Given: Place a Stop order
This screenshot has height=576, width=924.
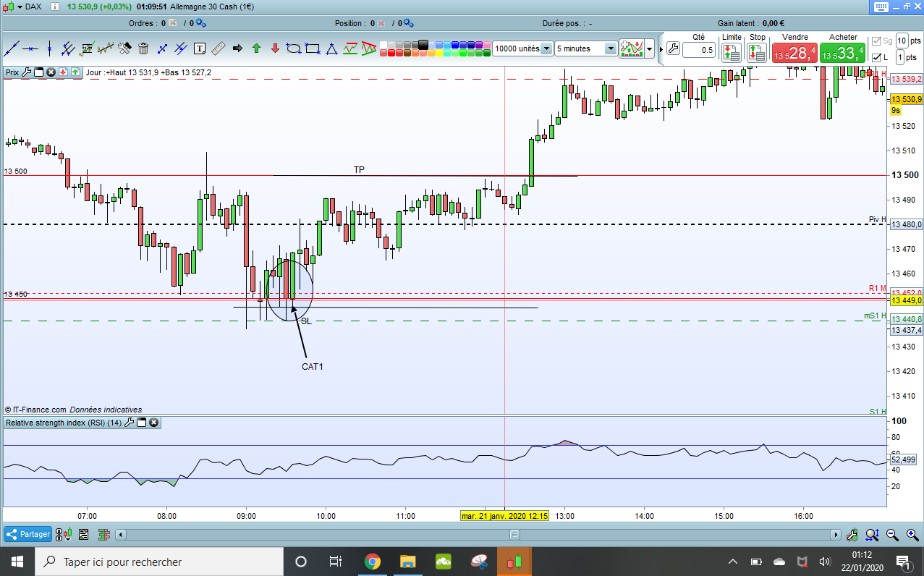Looking at the screenshot, I should point(757,52).
